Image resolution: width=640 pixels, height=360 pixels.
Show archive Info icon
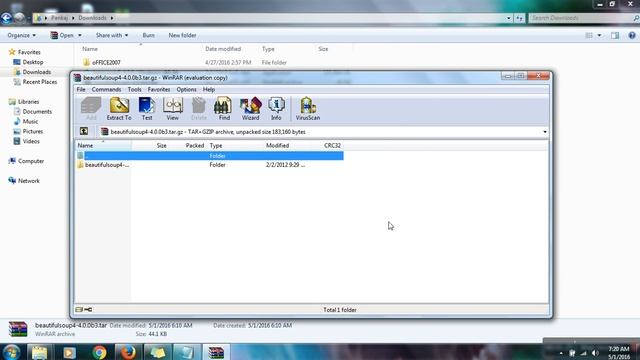tap(276, 109)
